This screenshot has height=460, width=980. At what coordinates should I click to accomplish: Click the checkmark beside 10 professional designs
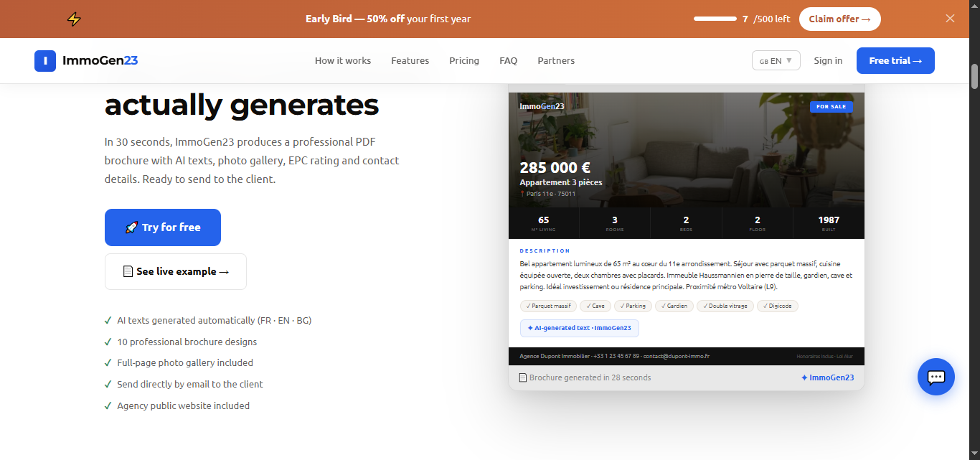tap(108, 342)
